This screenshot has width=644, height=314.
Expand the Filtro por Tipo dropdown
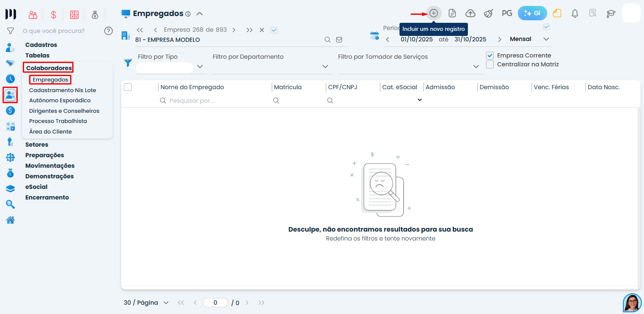click(200, 66)
